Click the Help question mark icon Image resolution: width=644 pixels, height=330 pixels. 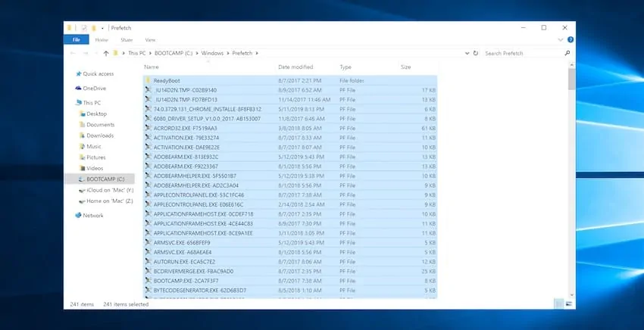(x=571, y=40)
